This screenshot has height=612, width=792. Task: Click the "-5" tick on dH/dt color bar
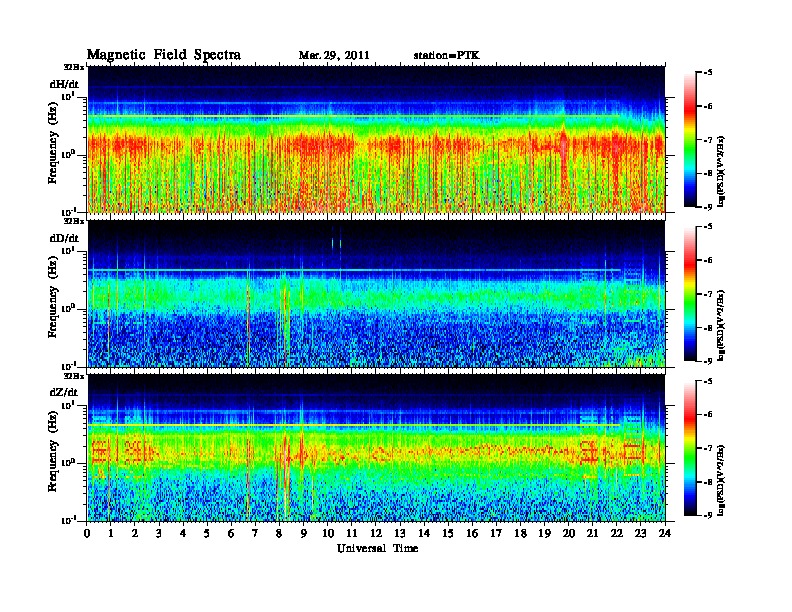click(x=709, y=73)
